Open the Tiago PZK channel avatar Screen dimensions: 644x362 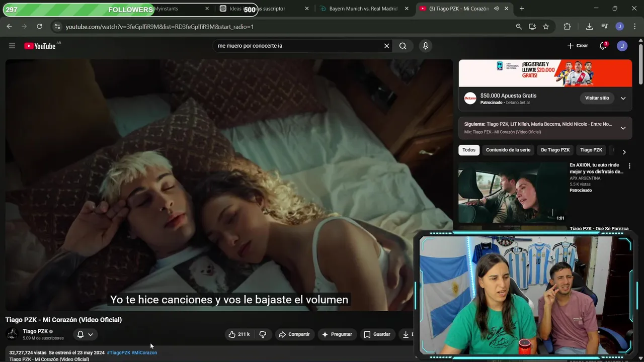pos(12,334)
